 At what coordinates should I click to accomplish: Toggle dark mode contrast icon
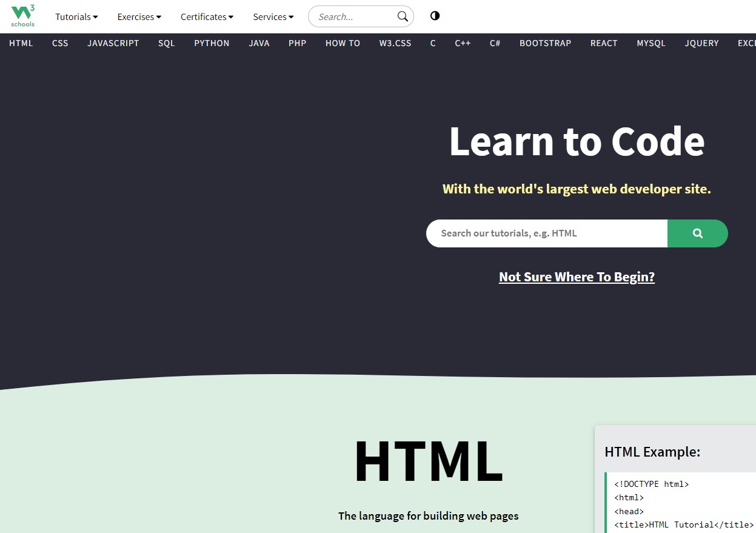click(x=435, y=16)
